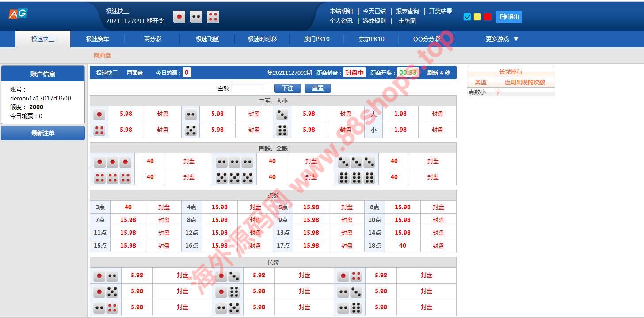Select the single one-dot die under 三军
This screenshot has height=318, width=644.
pos(99,115)
